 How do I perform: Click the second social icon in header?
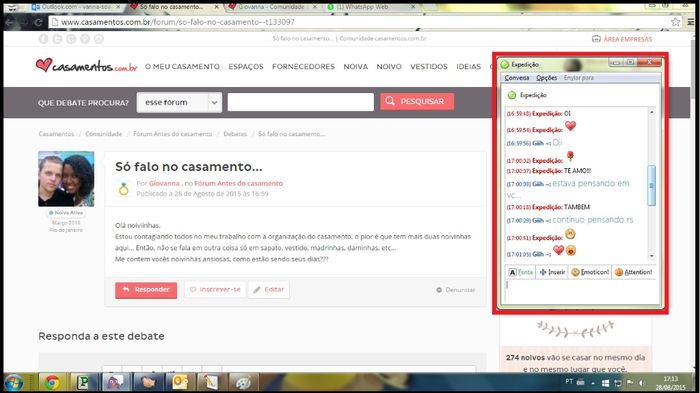click(57, 39)
